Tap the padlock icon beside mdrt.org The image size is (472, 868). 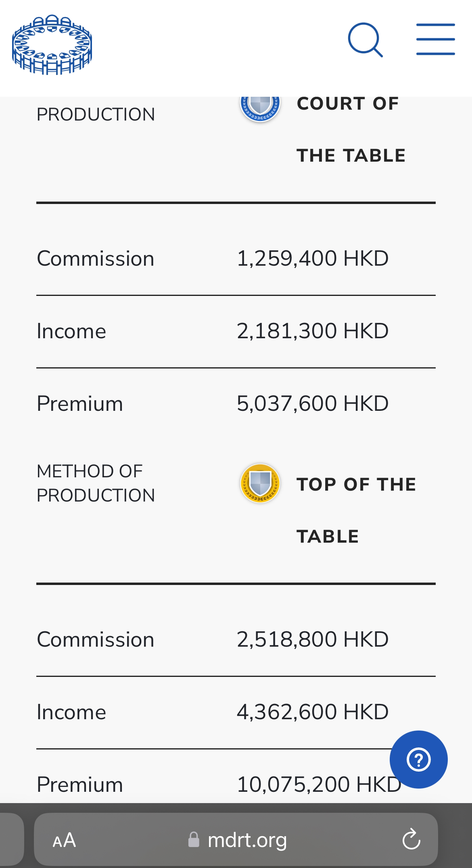point(194,840)
